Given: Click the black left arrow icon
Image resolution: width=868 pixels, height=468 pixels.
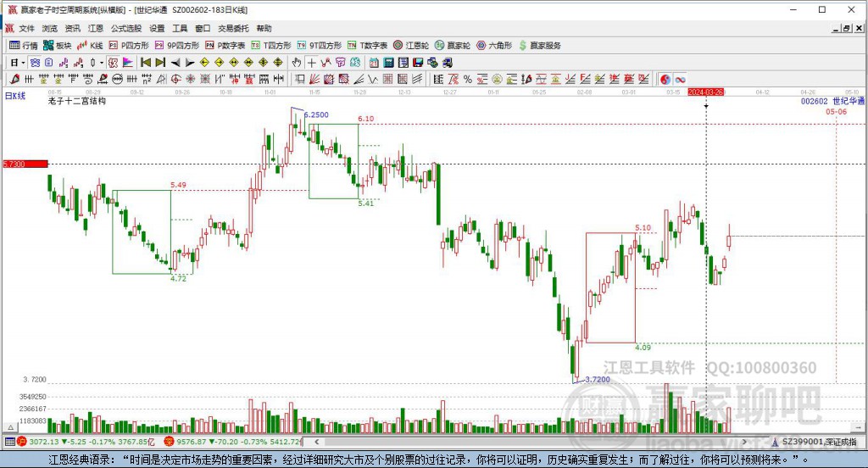Looking at the screenshot, I should point(175,63).
